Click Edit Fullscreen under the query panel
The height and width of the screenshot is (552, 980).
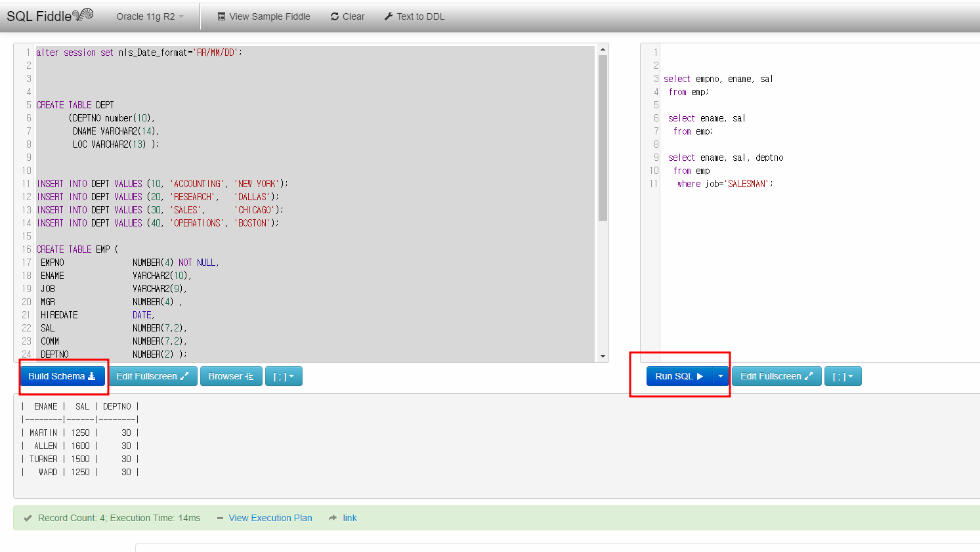click(777, 376)
